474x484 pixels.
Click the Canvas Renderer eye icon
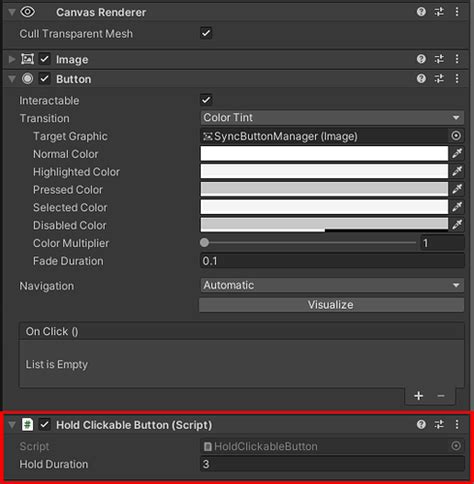[27, 12]
